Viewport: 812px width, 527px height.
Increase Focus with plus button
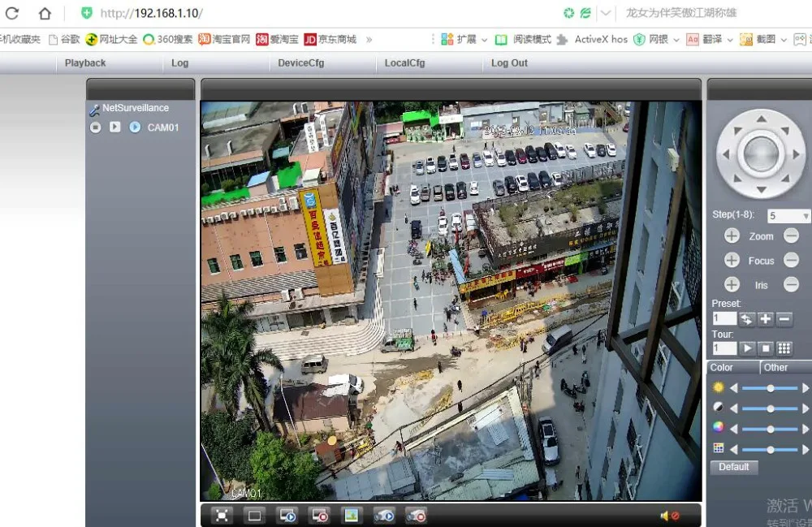[x=732, y=260]
